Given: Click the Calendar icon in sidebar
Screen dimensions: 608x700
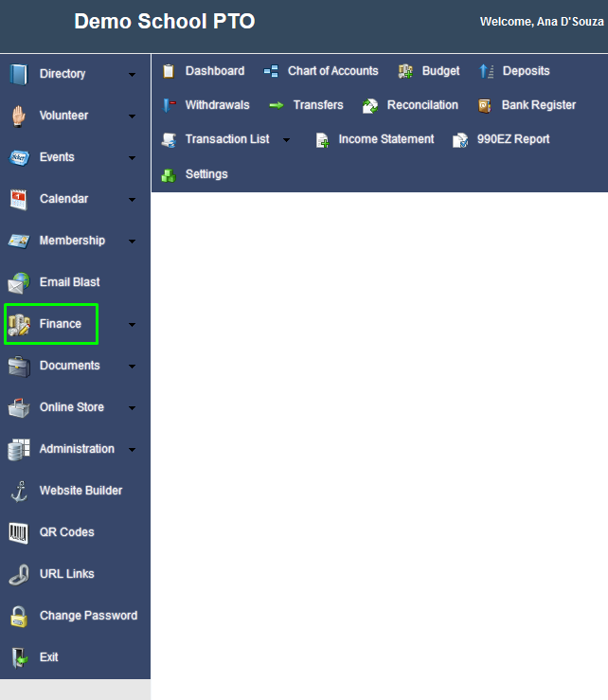Looking at the screenshot, I should click(x=18, y=200).
